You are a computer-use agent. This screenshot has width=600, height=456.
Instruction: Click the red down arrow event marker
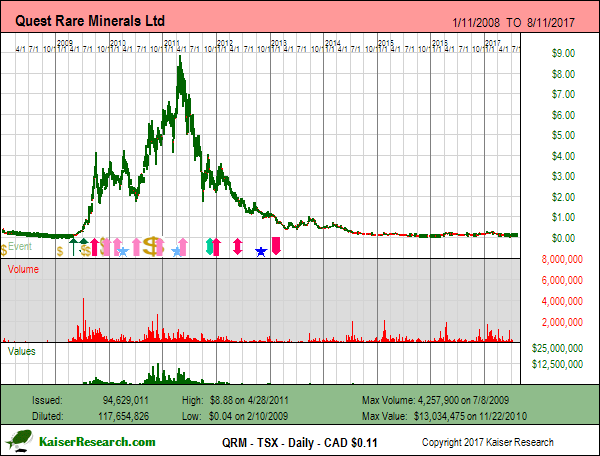276,246
